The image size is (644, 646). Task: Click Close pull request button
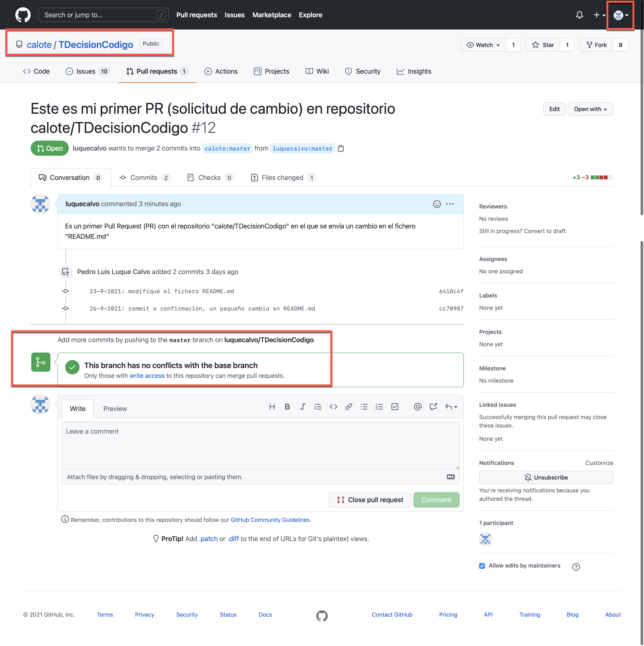pos(370,499)
